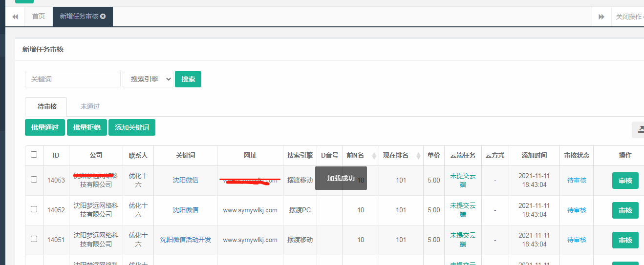Click the 搜索引擎 column header
644x265 pixels.
[x=300, y=155]
